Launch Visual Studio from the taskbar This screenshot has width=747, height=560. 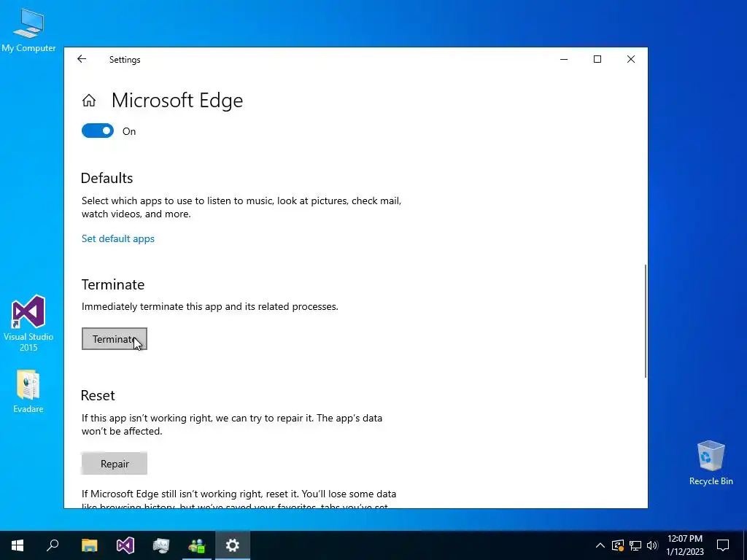tap(125, 545)
